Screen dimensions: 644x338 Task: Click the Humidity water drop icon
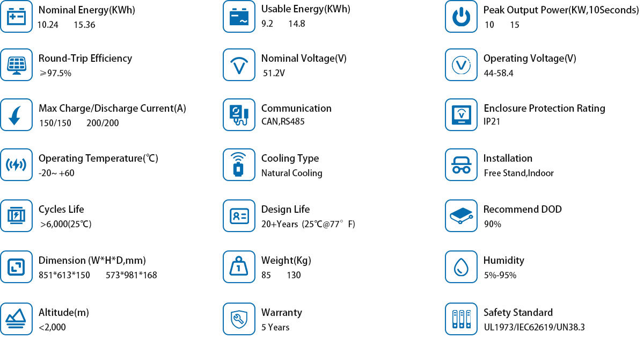461,267
